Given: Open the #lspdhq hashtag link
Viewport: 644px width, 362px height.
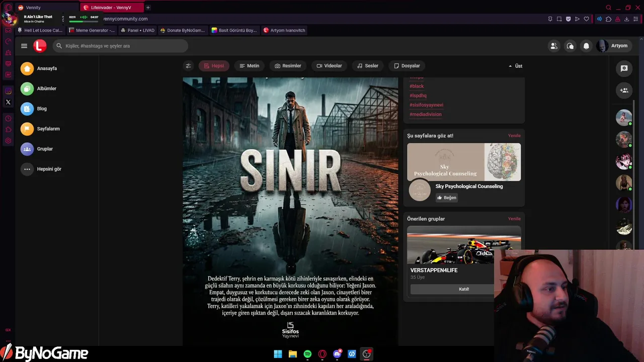Looking at the screenshot, I should click(418, 96).
